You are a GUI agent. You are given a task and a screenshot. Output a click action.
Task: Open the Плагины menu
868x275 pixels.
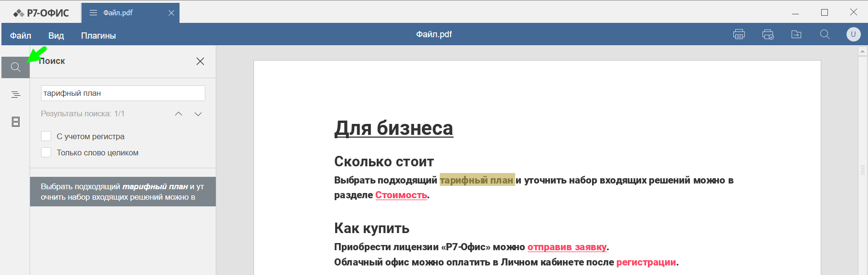coord(98,36)
